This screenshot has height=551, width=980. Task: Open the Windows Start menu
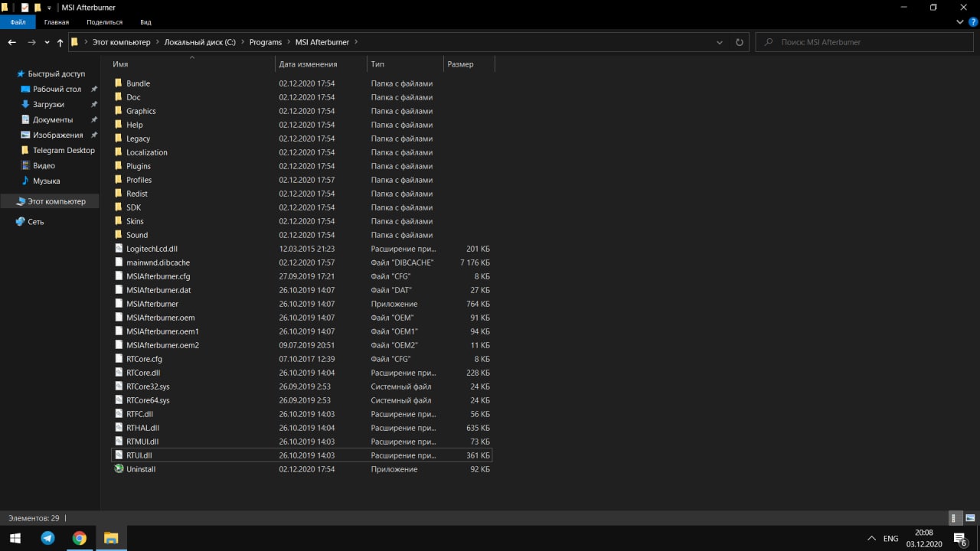pyautogui.click(x=15, y=538)
